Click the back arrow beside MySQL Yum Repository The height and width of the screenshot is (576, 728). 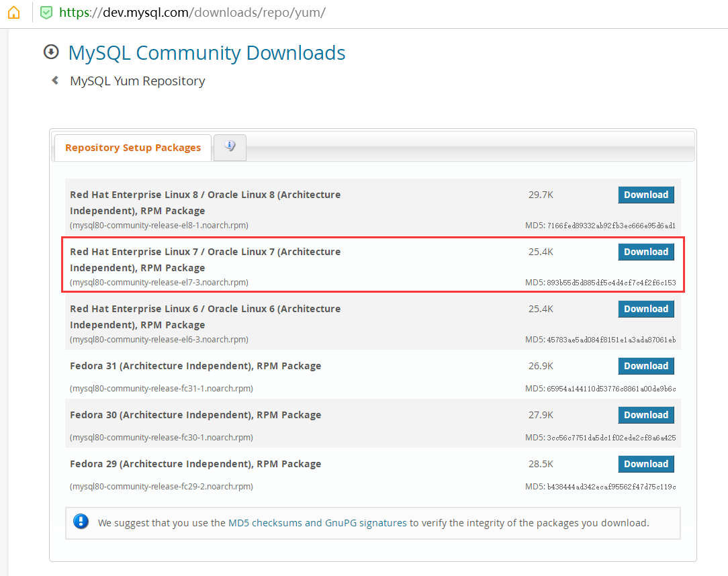click(x=55, y=81)
